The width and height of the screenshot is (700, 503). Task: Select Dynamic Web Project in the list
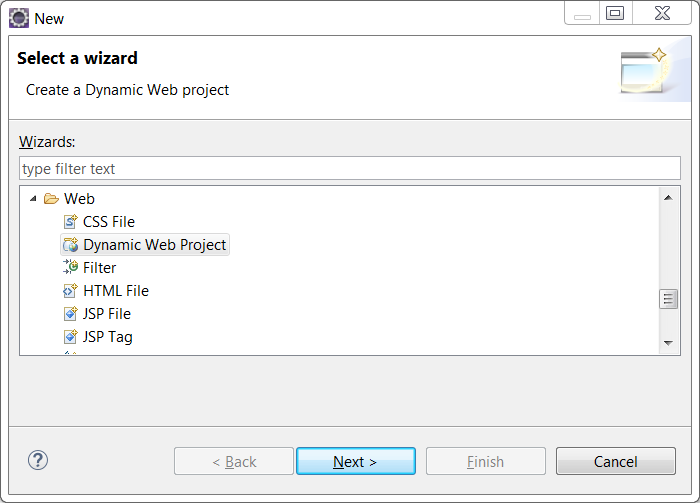tap(154, 245)
